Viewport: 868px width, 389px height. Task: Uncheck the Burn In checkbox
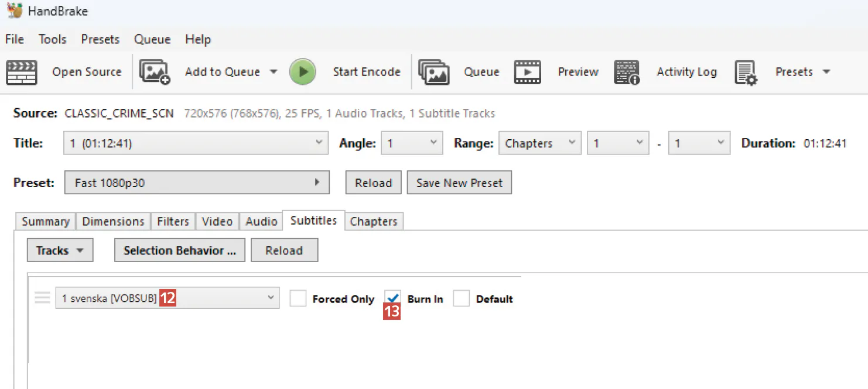tap(393, 298)
